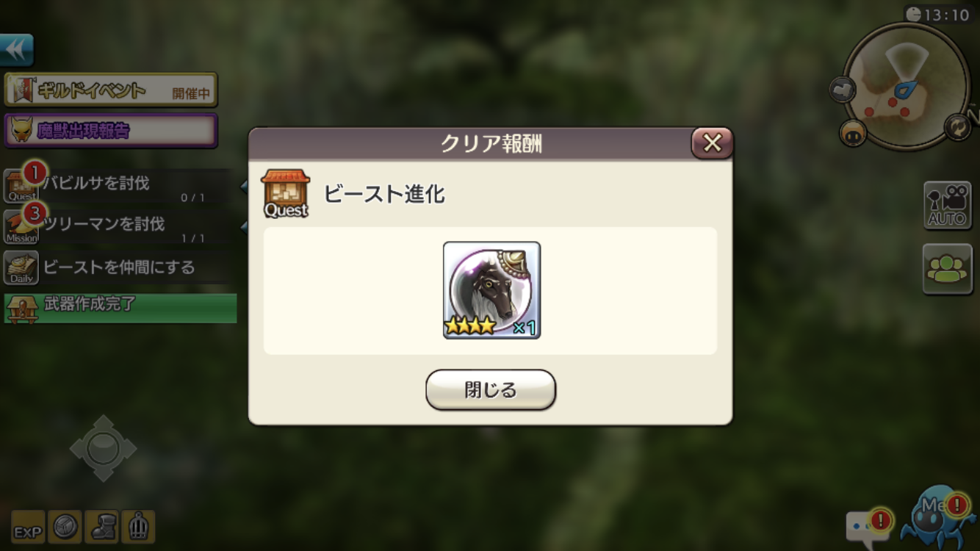Toggle the AUTO camera mode
Viewport: 980px width, 551px height.
[948, 205]
